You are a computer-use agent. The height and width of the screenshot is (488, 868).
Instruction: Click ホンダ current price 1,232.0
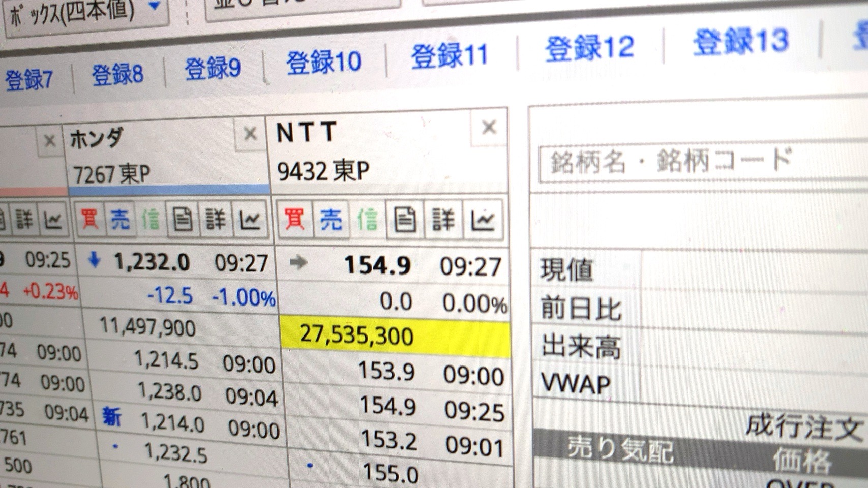point(152,262)
